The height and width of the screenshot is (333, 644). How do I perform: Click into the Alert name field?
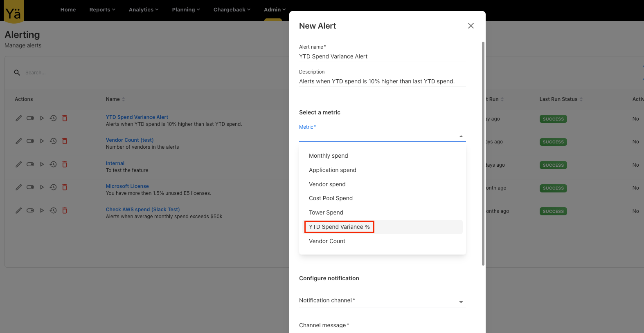382,56
